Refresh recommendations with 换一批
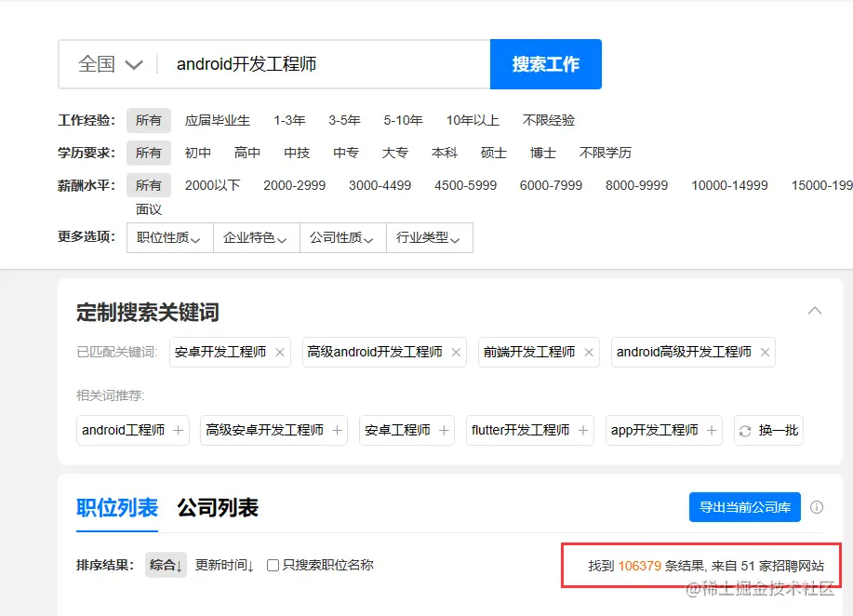This screenshot has width=853, height=616. click(768, 430)
